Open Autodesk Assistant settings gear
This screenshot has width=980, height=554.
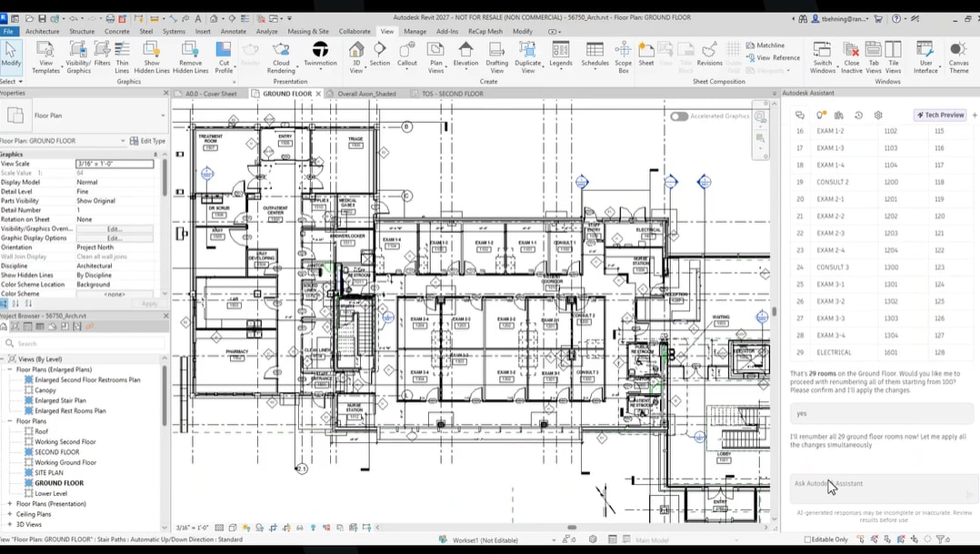[x=878, y=115]
